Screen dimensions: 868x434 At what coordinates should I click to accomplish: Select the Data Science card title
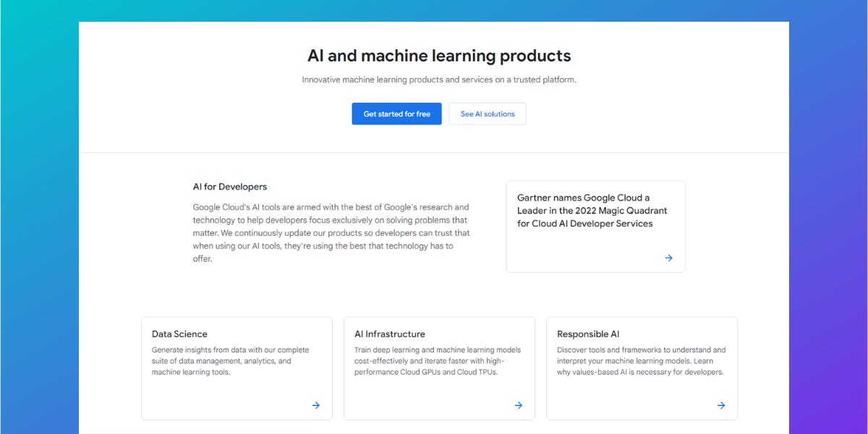pos(179,334)
